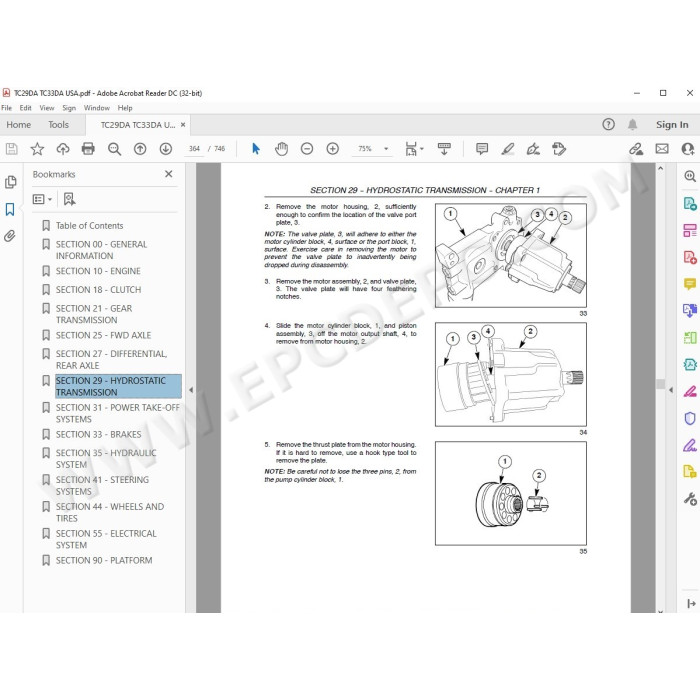Image resolution: width=700 pixels, height=700 pixels.
Task: Open the Sign menu
Action: 69,108
